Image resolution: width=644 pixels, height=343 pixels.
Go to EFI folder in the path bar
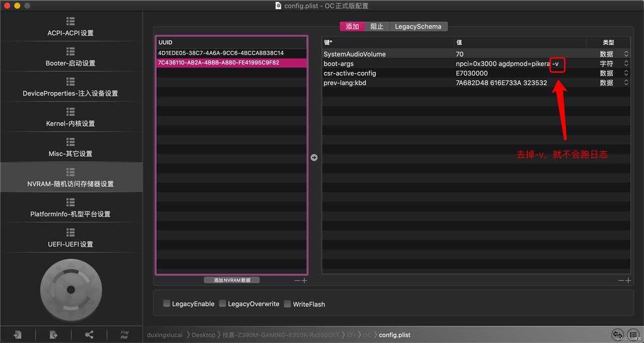(x=351, y=334)
